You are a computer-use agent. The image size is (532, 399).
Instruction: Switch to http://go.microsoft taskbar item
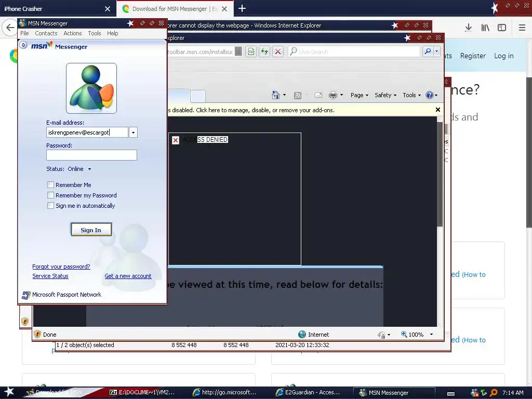coord(225,392)
